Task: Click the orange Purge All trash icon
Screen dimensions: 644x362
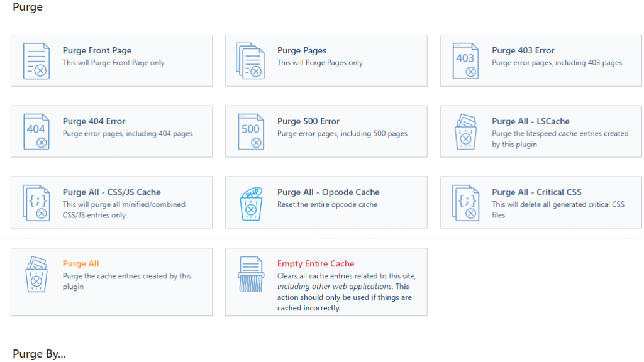Action: click(36, 274)
